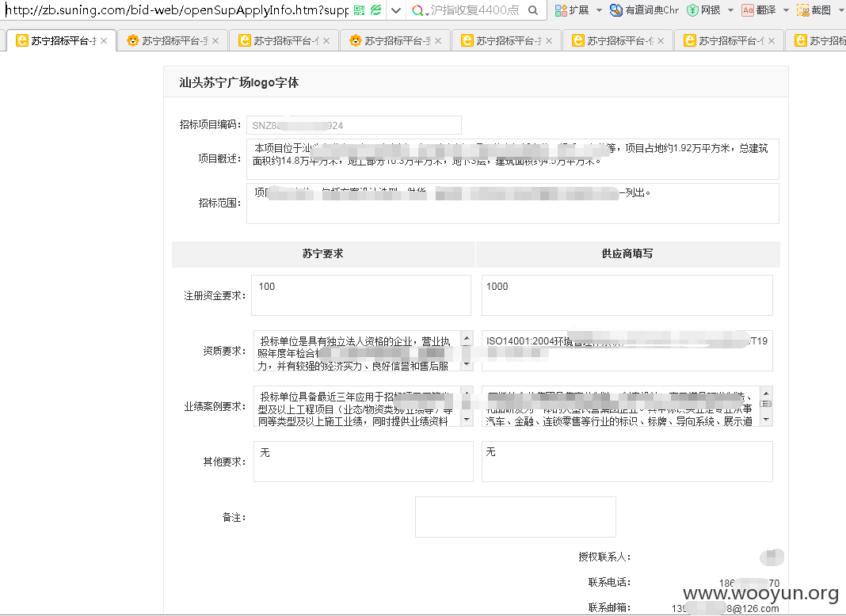Click the 招标范围 label

point(219,203)
